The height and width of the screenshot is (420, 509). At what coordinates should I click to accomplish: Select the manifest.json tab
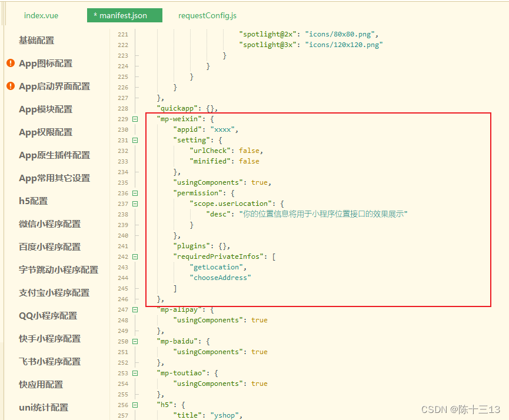point(125,15)
